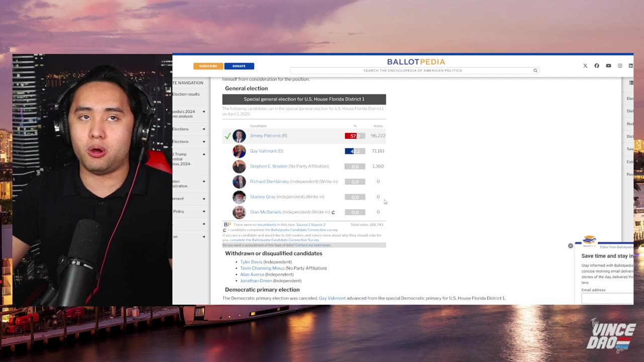Expand the Biden administration sidebar item

[204, 181]
